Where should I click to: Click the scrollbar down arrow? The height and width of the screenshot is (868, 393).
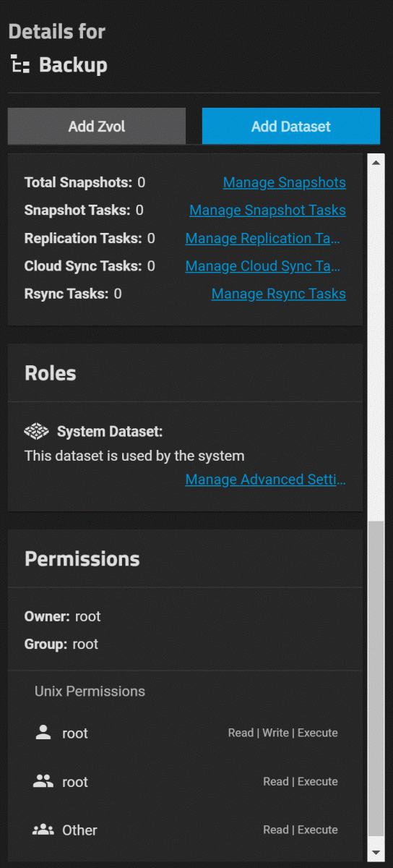(376, 853)
